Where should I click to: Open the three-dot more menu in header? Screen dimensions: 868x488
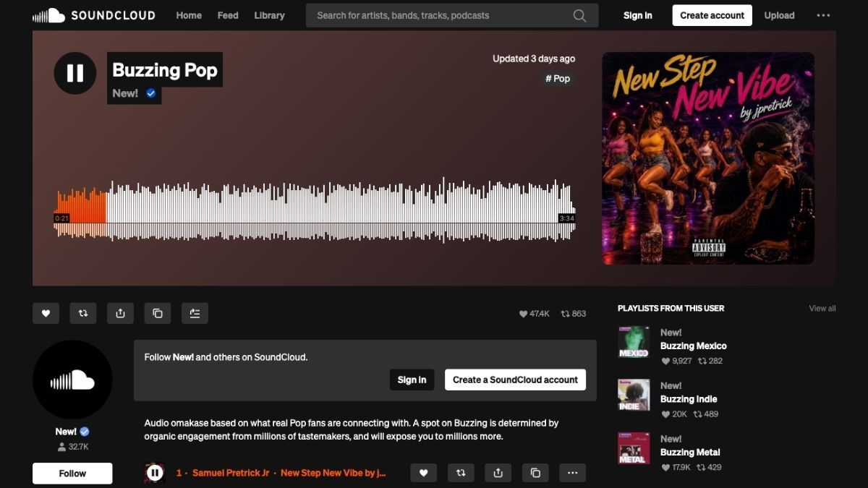click(823, 15)
